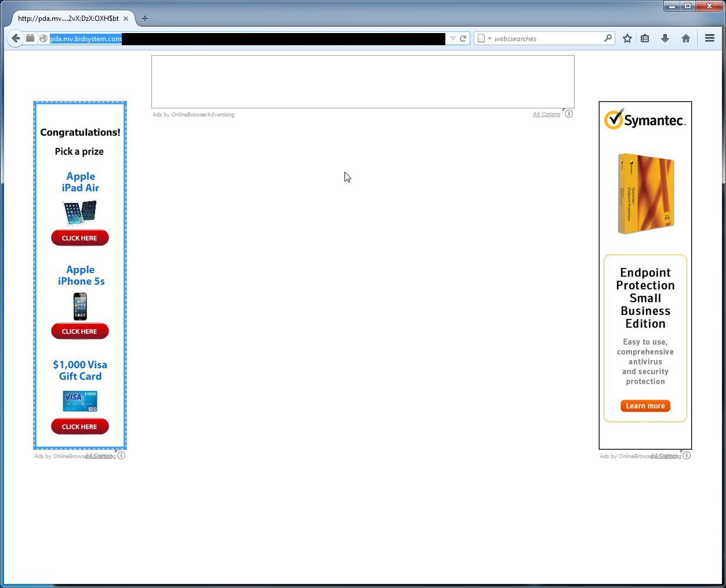This screenshot has height=588, width=726.
Task: Click CLICK HERE under Apple iPhone 5s
Action: 79,331
